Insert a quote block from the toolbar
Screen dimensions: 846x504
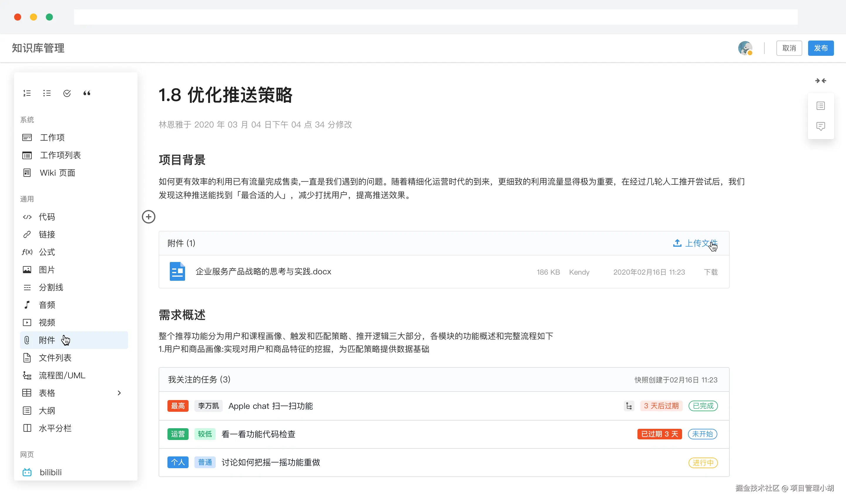click(87, 93)
